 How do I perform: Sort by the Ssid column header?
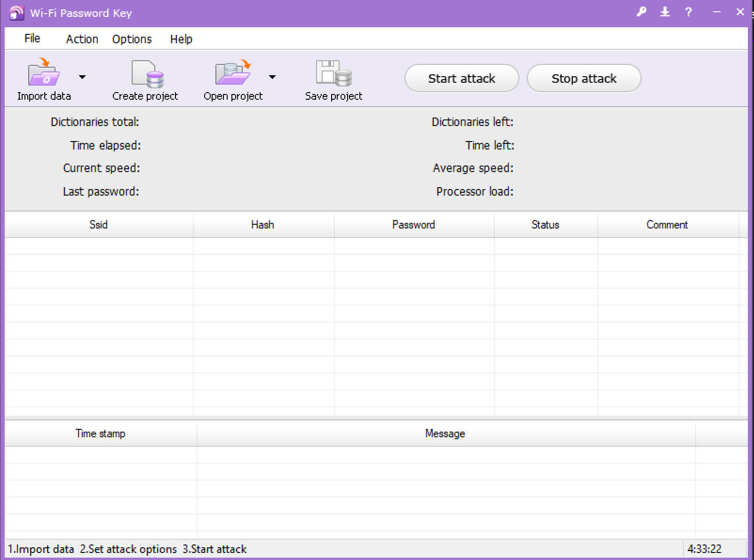(99, 225)
